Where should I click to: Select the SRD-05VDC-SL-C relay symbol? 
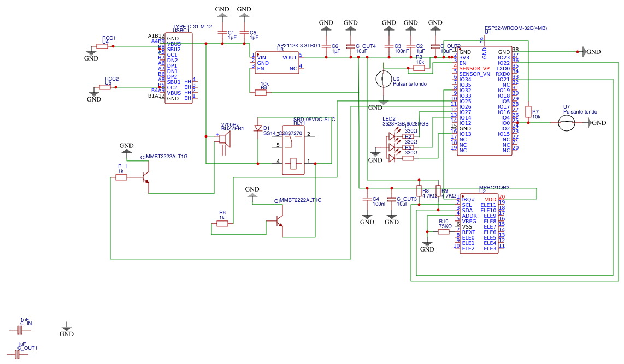click(x=293, y=150)
